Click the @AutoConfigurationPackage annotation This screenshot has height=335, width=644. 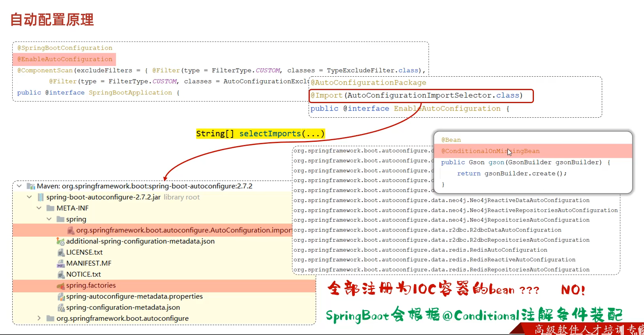coord(369,83)
